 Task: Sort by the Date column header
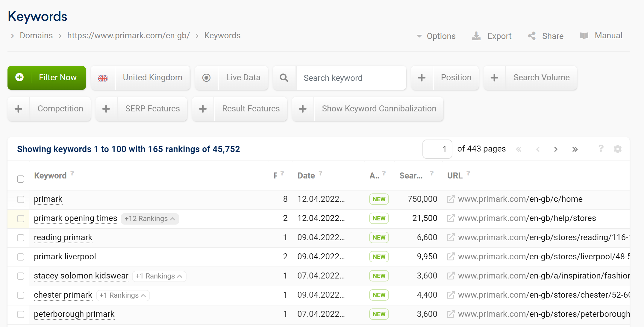pos(306,176)
